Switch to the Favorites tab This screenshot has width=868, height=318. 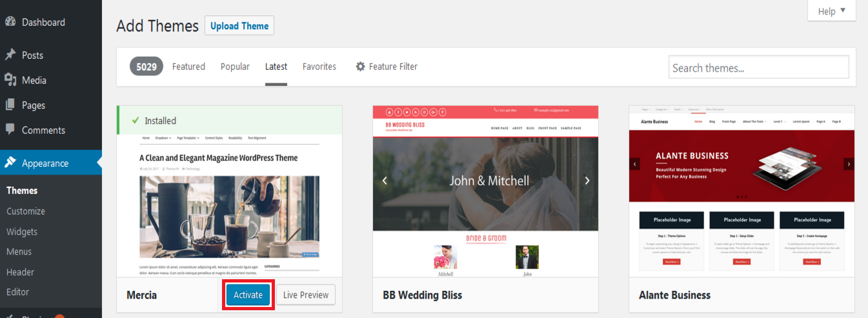click(x=319, y=67)
